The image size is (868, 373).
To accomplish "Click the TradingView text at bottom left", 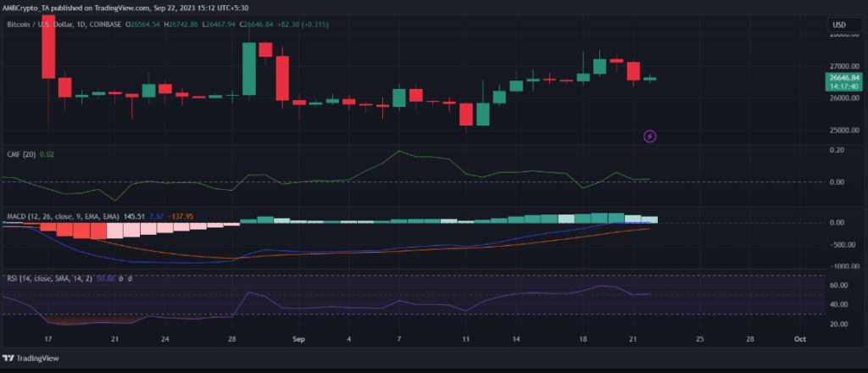I will pos(42,358).
